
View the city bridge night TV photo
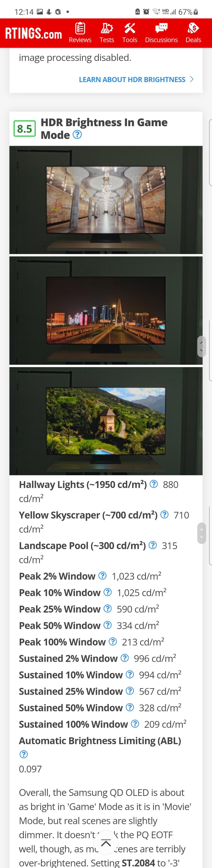tap(106, 311)
